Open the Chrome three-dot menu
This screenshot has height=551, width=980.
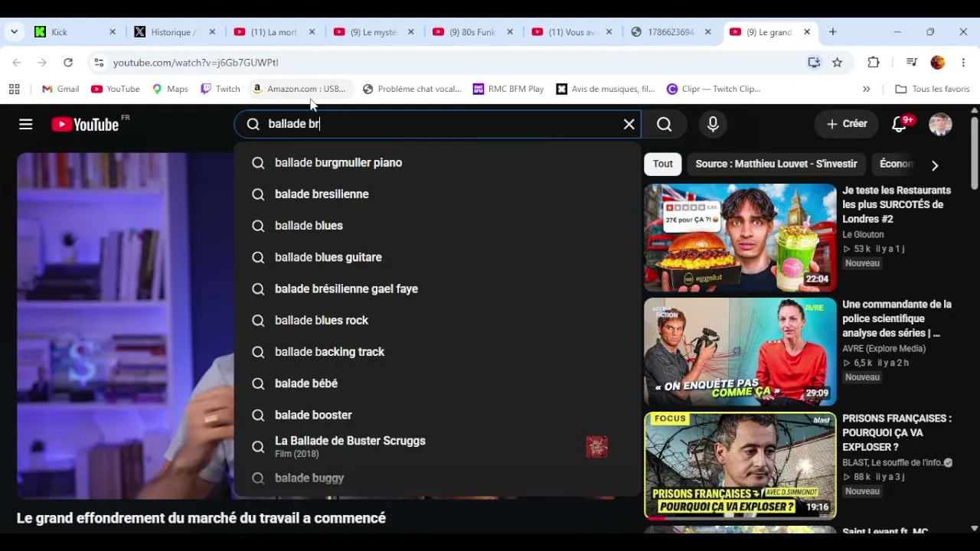point(963,63)
